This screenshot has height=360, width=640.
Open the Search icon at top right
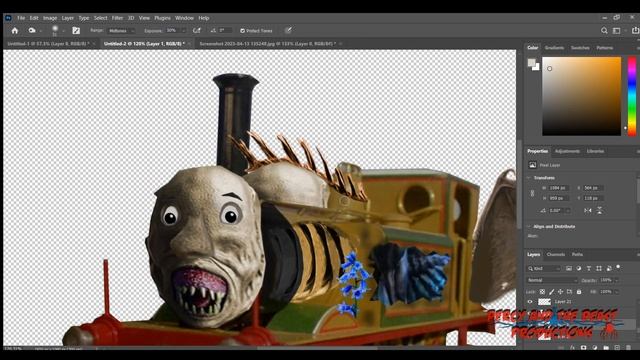pos(604,31)
